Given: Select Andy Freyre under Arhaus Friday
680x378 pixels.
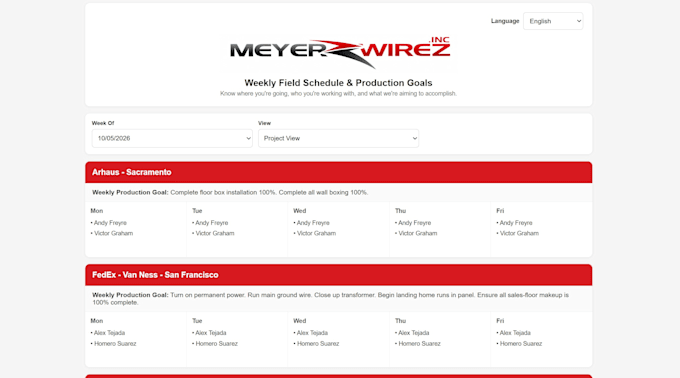Looking at the screenshot, I should tap(516, 223).
